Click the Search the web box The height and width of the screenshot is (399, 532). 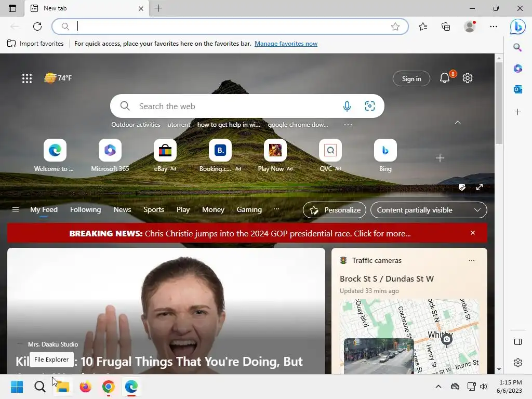(247, 106)
